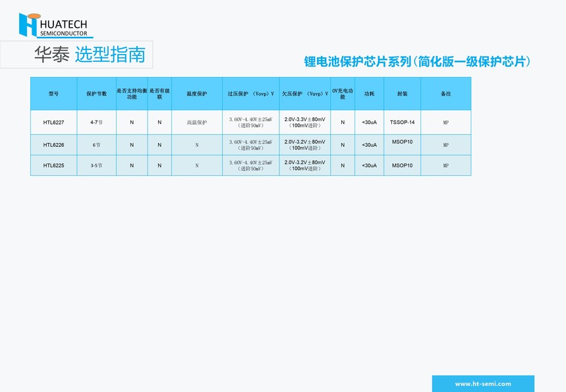
Task: Click the 封装 column header
Action: [403, 94]
